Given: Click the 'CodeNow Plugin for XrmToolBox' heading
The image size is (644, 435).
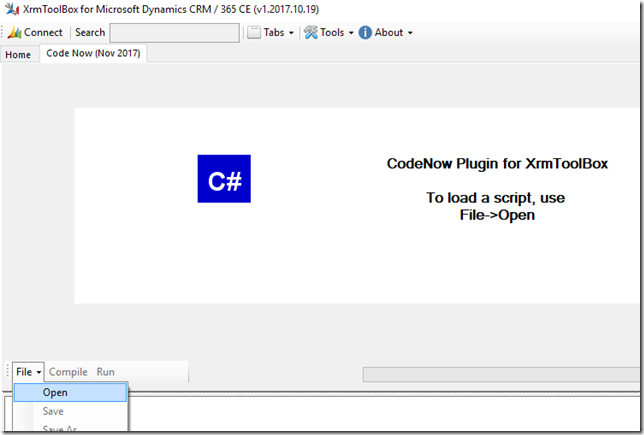Looking at the screenshot, I should pos(497,163).
